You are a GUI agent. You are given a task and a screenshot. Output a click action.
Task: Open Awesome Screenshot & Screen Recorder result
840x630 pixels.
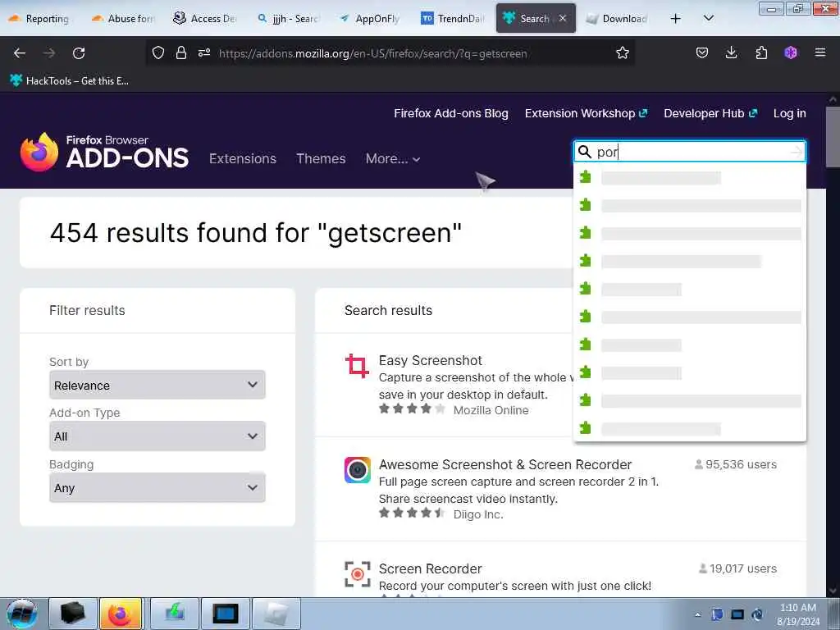coord(505,464)
